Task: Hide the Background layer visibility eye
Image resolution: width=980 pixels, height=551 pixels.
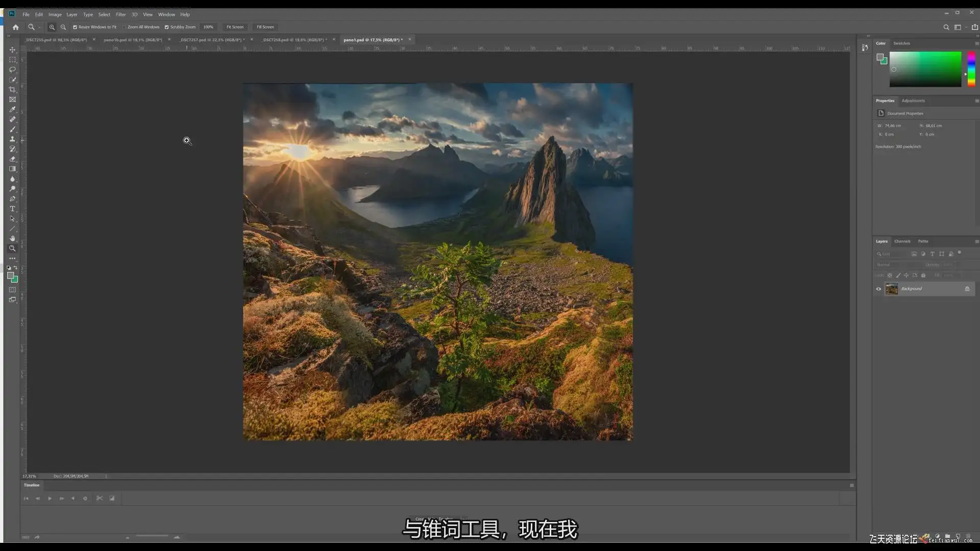Action: click(x=878, y=289)
